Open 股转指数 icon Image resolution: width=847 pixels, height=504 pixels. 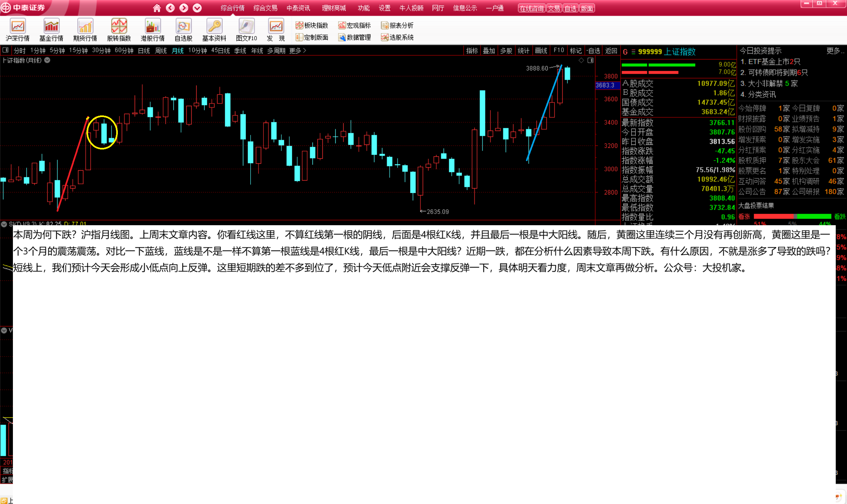coord(119,30)
